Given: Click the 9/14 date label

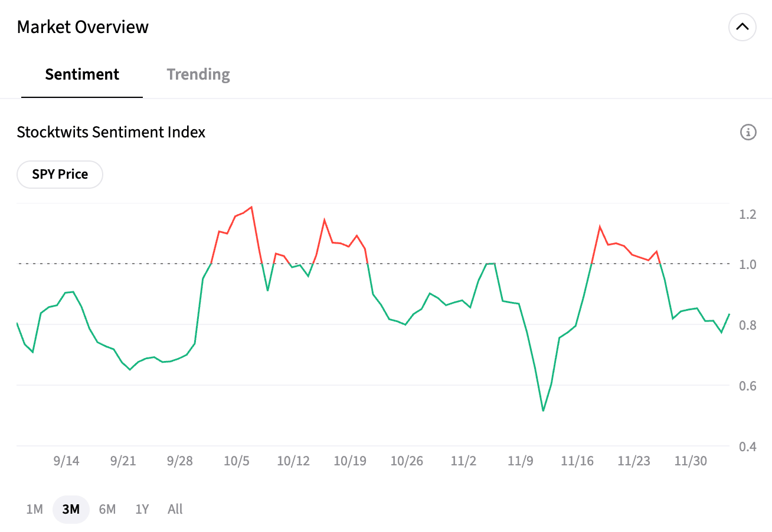Looking at the screenshot, I should coord(67,461).
